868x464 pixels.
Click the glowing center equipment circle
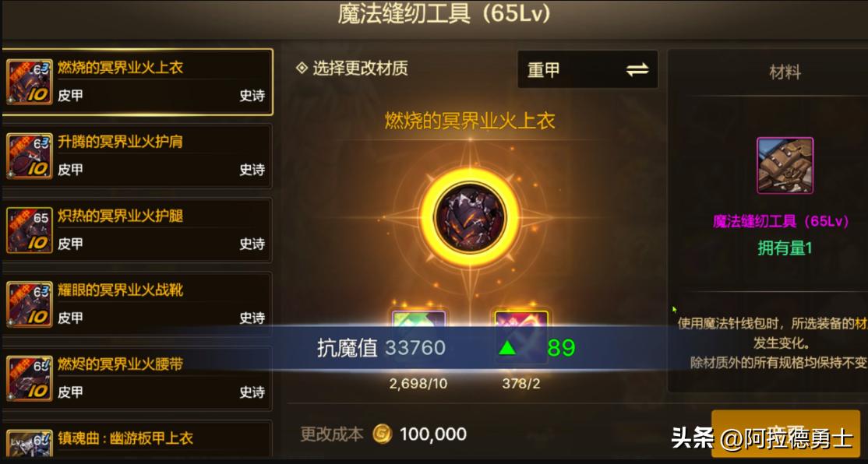click(470, 216)
